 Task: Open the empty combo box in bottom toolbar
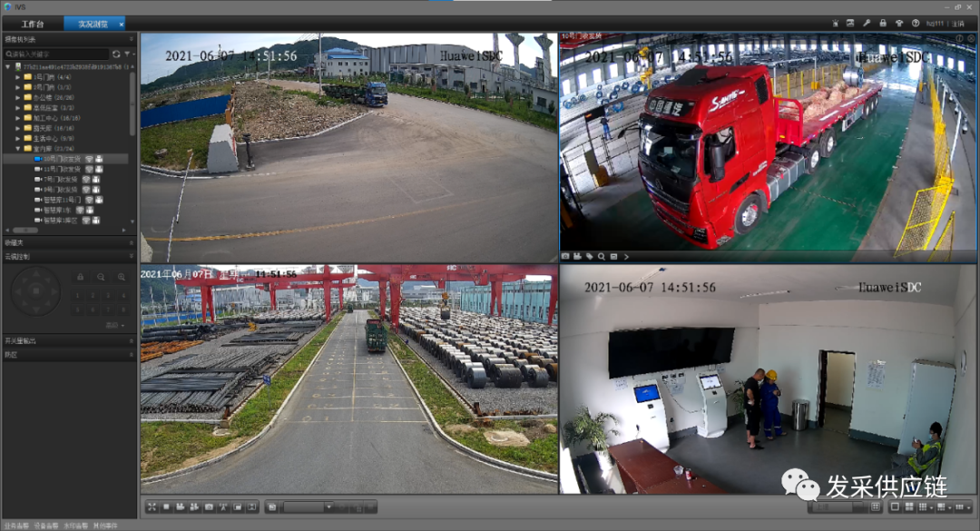pos(309,507)
